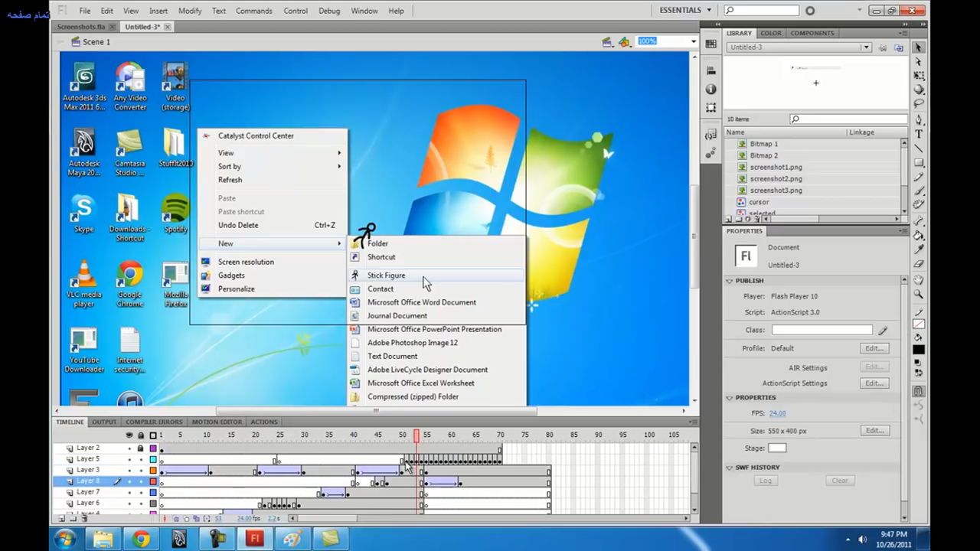Click the Class input field
The image size is (980, 551).
822,330
